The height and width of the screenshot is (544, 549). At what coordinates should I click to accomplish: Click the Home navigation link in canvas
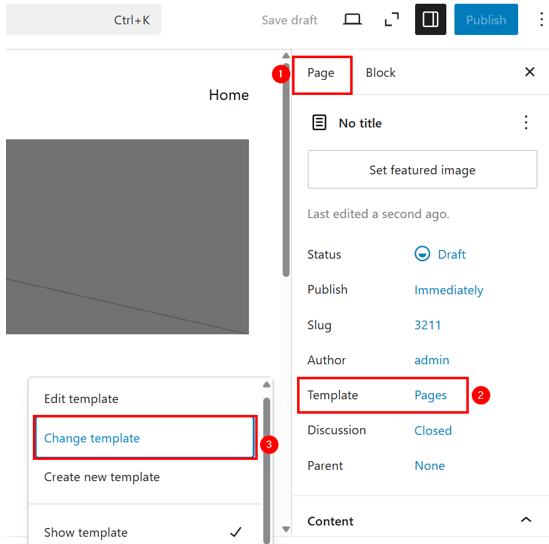(x=229, y=95)
